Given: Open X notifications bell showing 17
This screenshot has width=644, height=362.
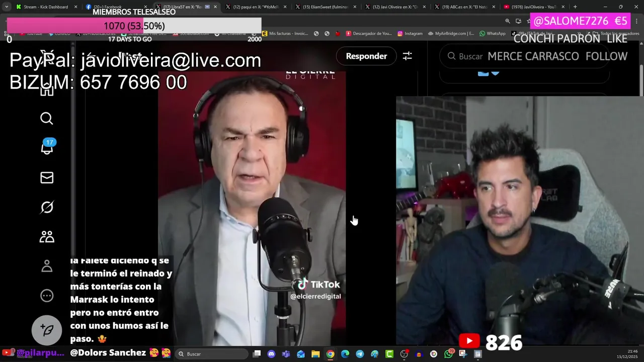Looking at the screenshot, I should point(47,147).
